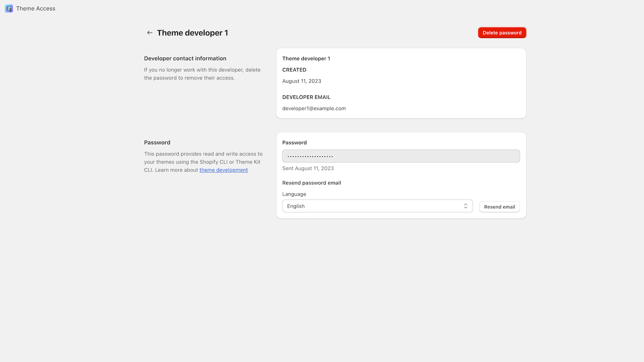Image resolution: width=644 pixels, height=362 pixels.
Task: Click the masked password field
Action: tap(401, 156)
